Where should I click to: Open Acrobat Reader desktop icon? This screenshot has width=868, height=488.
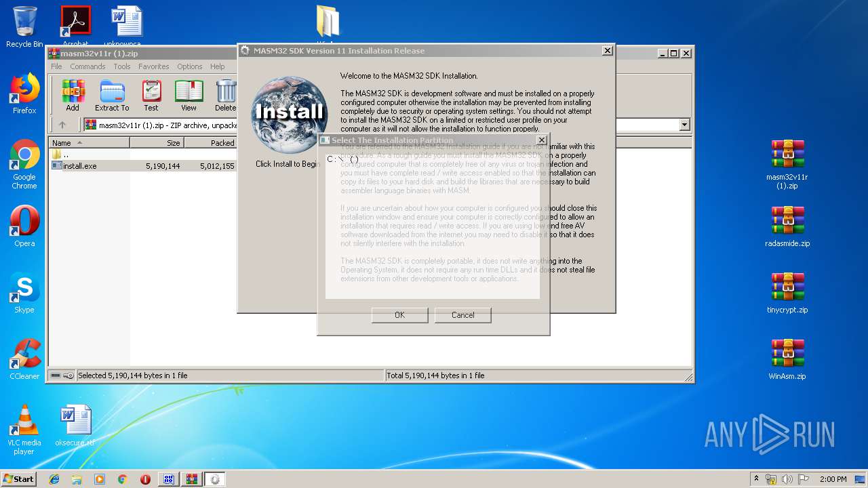click(75, 25)
